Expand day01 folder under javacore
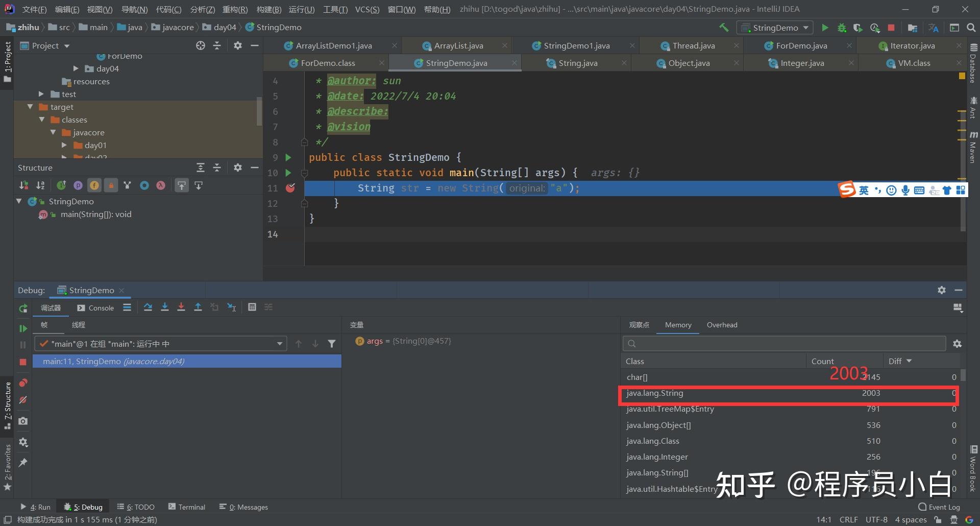The width and height of the screenshot is (980, 526). [64, 145]
